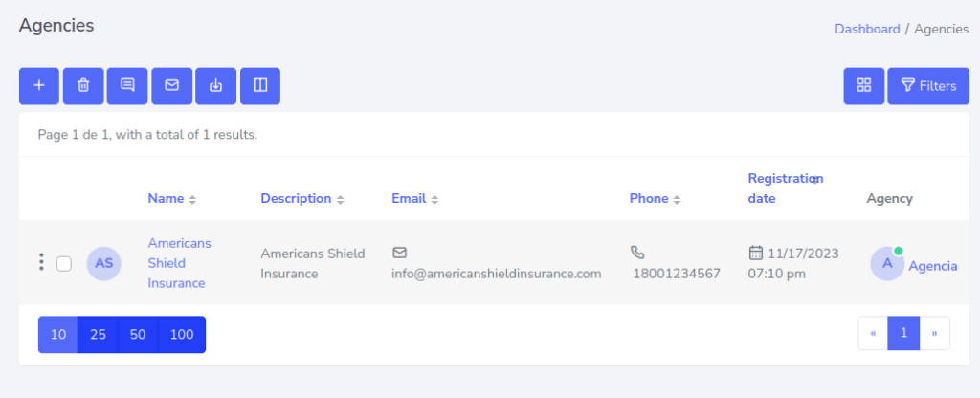Sort table by Email column
The width and height of the screenshot is (980, 398).
click(414, 199)
